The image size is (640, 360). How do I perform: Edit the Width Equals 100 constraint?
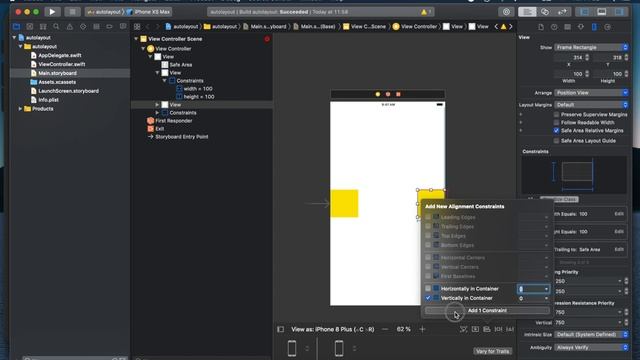(x=619, y=214)
